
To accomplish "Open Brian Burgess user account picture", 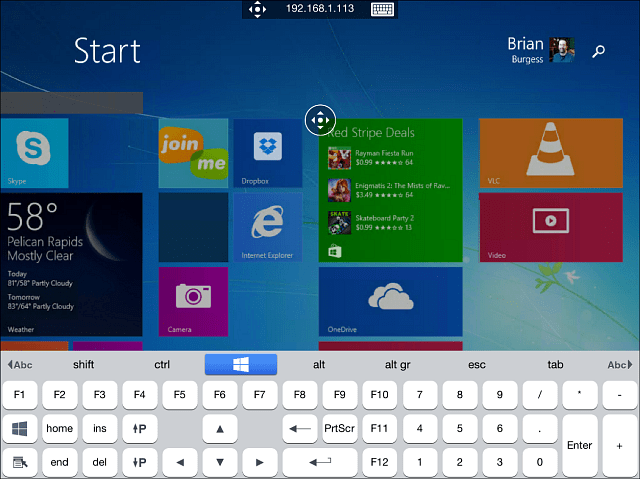I will 562,50.
